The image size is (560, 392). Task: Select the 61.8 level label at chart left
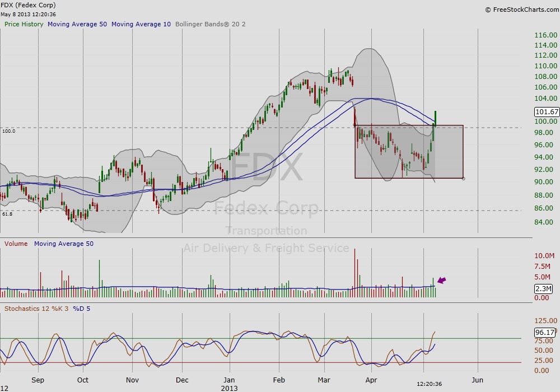(x=7, y=214)
